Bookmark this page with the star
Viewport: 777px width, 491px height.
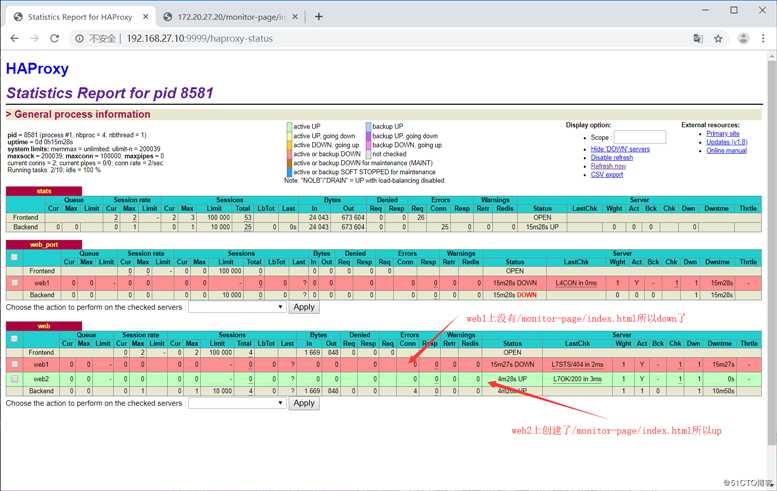[718, 38]
